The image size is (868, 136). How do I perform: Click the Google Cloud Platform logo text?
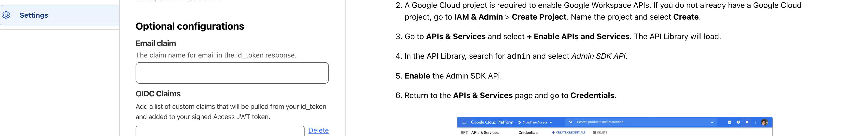click(492, 122)
